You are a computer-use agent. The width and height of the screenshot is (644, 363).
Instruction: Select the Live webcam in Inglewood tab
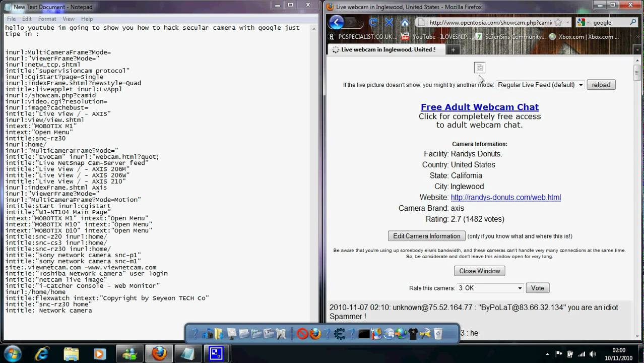[x=386, y=49]
